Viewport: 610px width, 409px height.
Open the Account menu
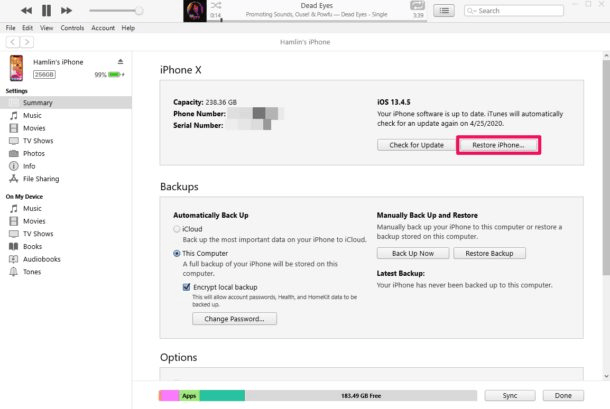tap(103, 28)
